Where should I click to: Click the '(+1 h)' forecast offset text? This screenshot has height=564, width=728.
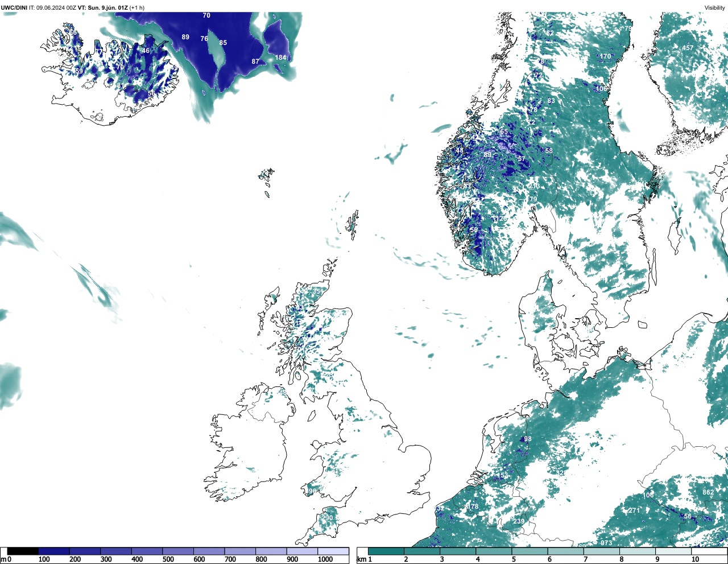(x=137, y=8)
